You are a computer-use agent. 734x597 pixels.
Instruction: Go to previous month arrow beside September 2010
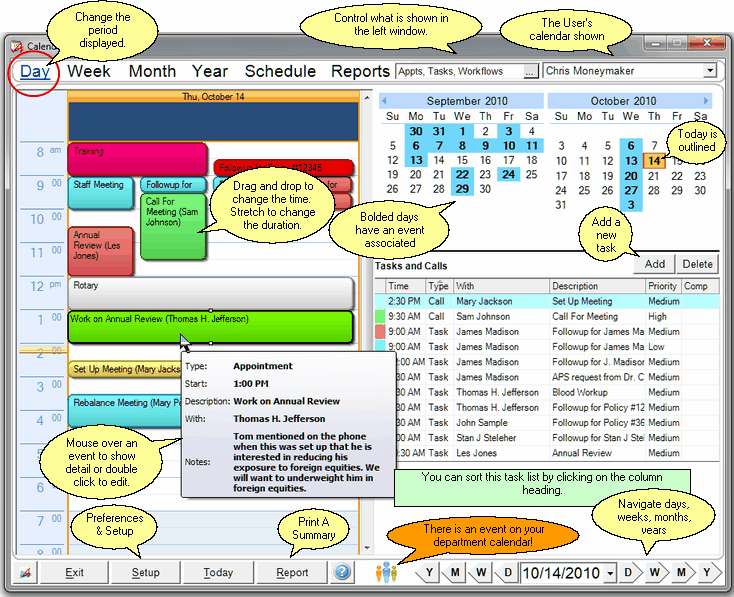[384, 101]
